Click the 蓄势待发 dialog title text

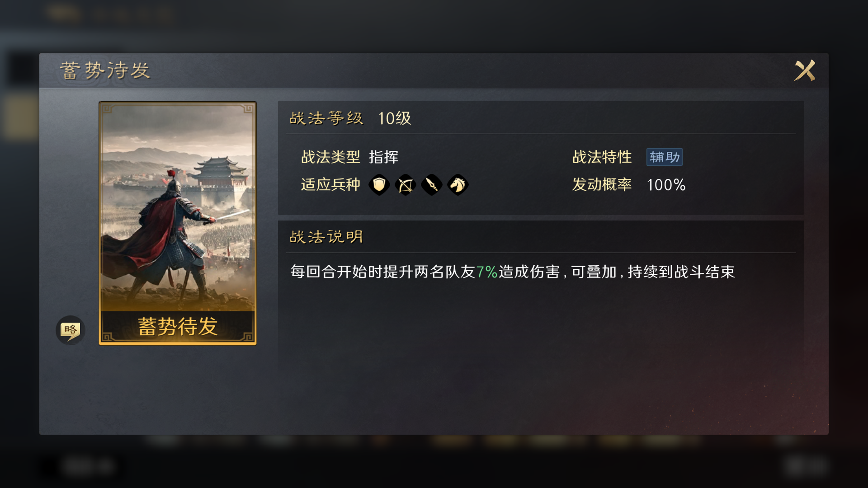(x=105, y=70)
